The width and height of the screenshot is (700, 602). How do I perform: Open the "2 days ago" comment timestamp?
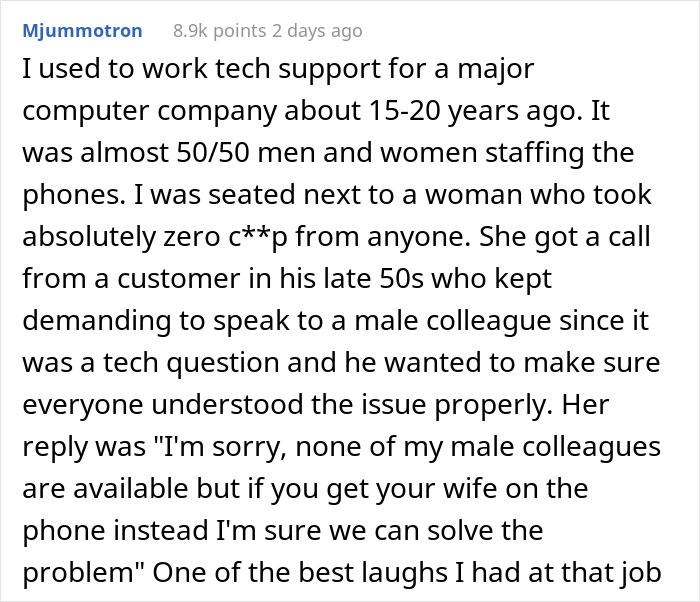317,31
